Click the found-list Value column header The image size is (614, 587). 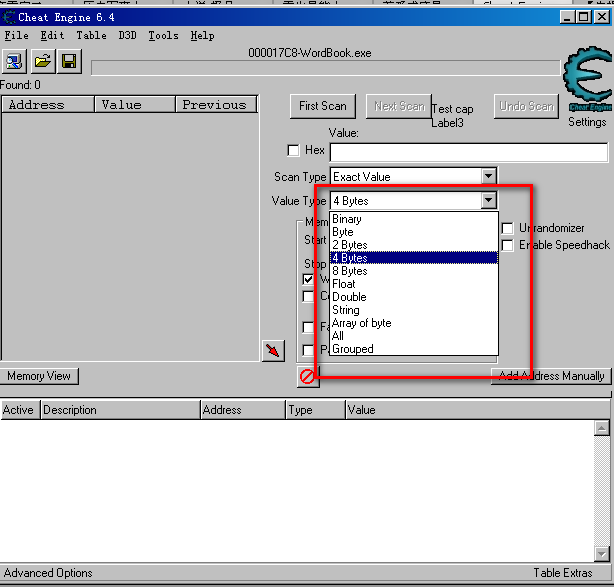pos(135,105)
